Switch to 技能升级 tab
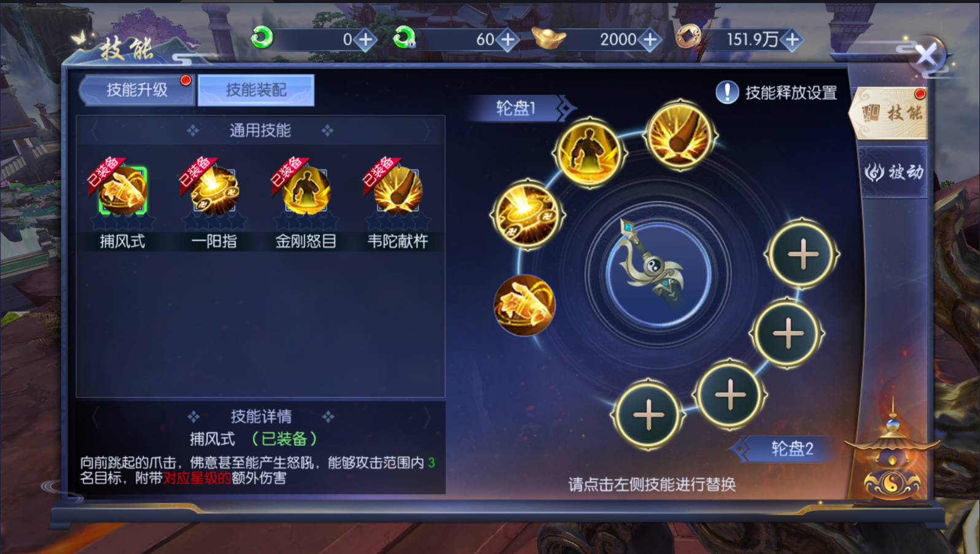This screenshot has height=554, width=980. [x=137, y=90]
